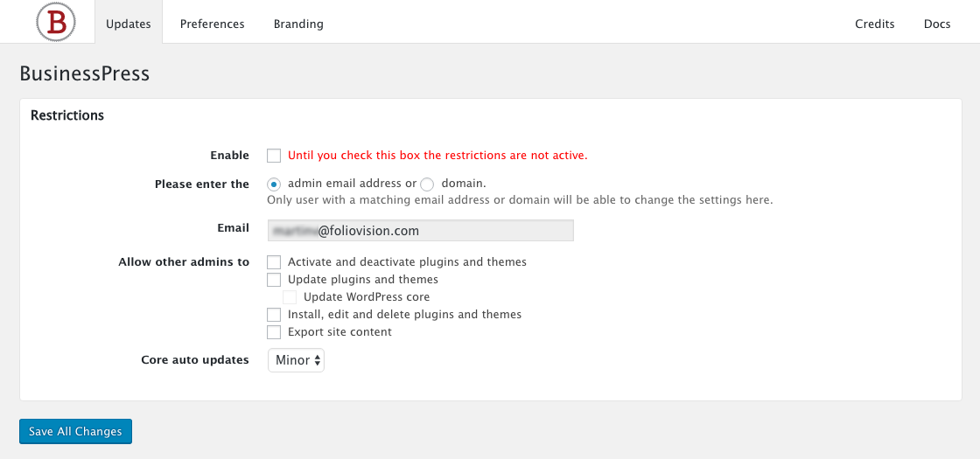This screenshot has width=980, height=459.
Task: Open the Docs link
Action: point(937,24)
